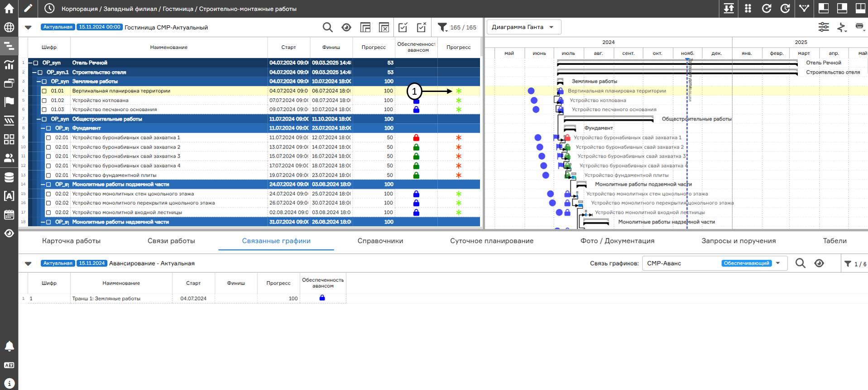Click the clock history icon in the top bar

[x=49, y=9]
